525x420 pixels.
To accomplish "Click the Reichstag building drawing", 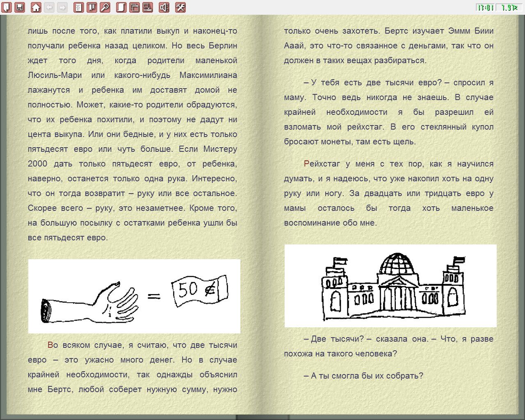I will click(390, 286).
